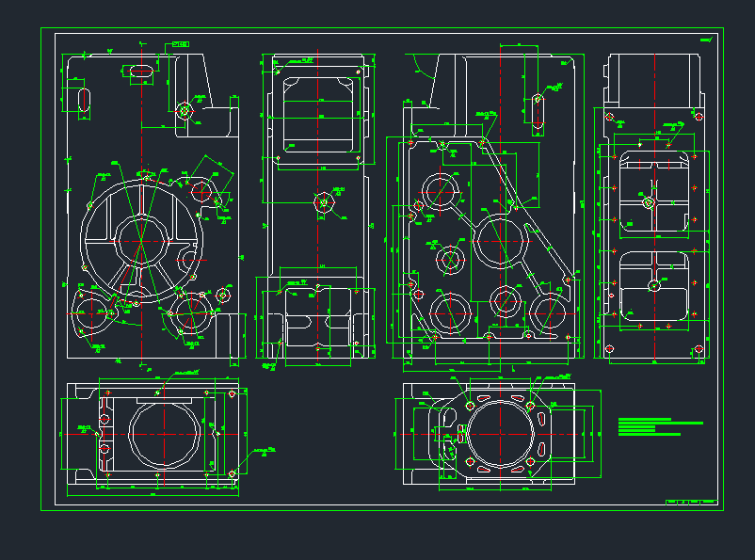Click the boxed annotation label above first view
Image resolution: width=755 pixels, height=560 pixels.
point(177,44)
